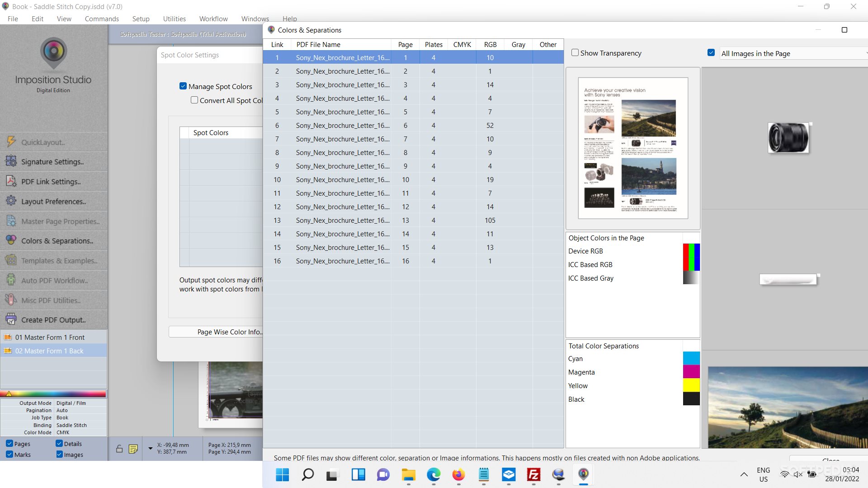Viewport: 868px width, 488px height.
Task: Click Device RGB in Object Colors list
Action: (x=585, y=251)
